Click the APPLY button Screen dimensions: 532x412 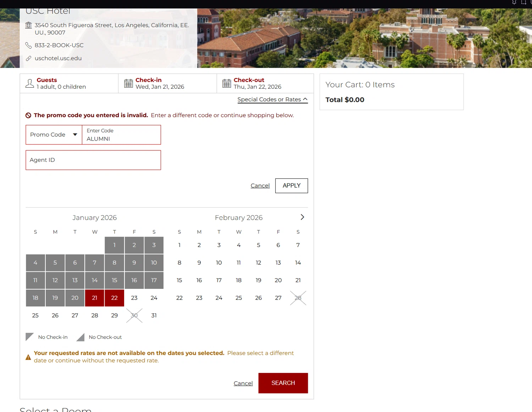[292, 186]
